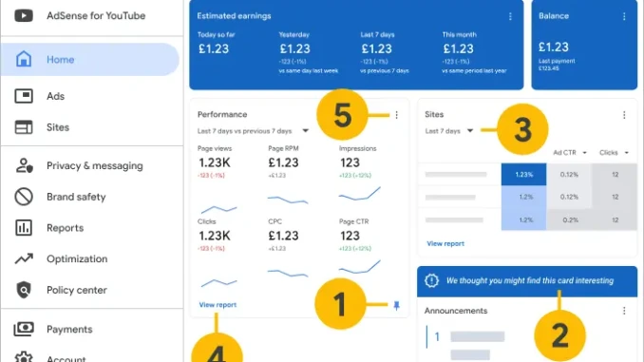644x362 pixels.
Task: Go to Ads in the sidebar
Action: click(55, 96)
